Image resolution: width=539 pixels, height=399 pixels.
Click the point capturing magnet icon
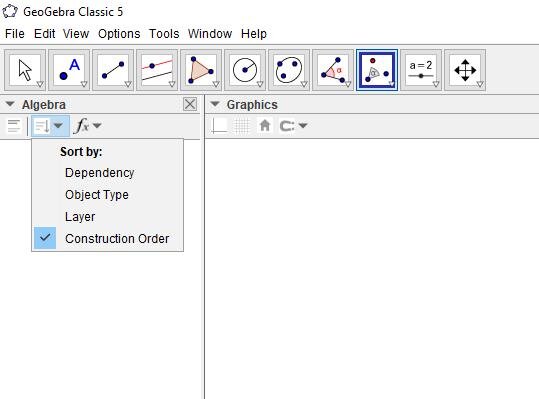coord(287,126)
